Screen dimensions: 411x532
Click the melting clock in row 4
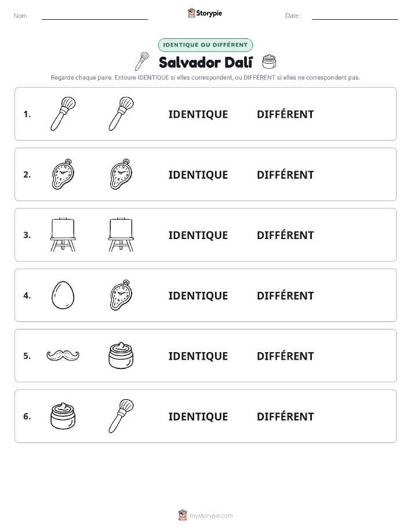pos(121,295)
